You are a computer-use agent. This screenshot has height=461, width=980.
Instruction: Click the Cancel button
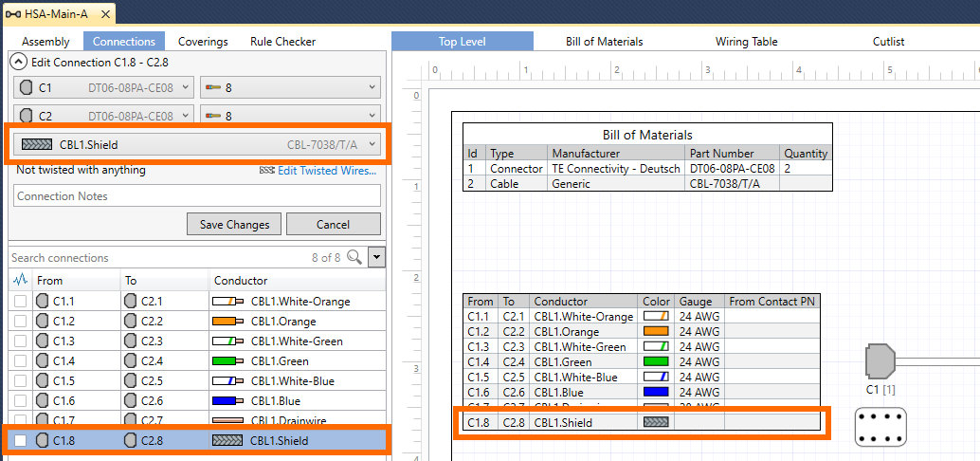tap(333, 224)
